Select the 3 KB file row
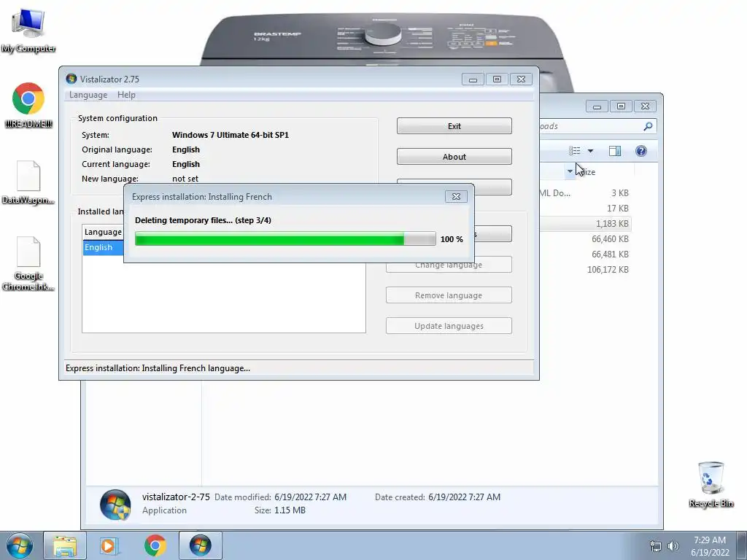This screenshot has width=747, height=560. 586,193
